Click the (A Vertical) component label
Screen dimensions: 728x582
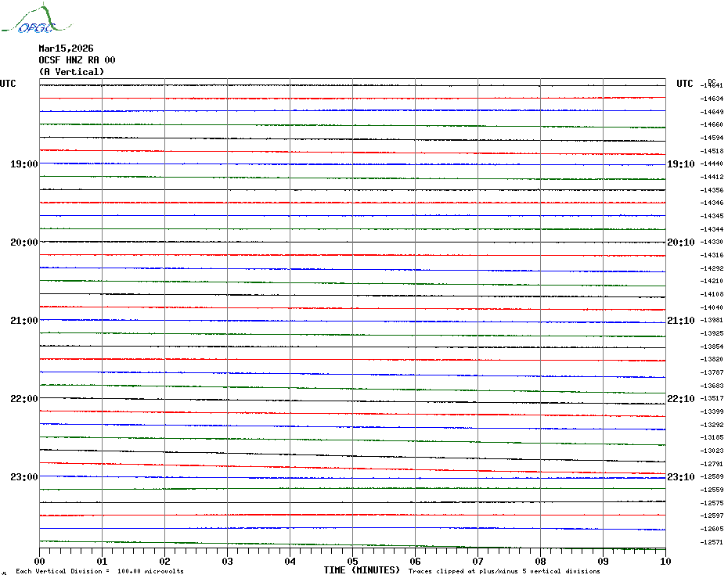point(71,72)
